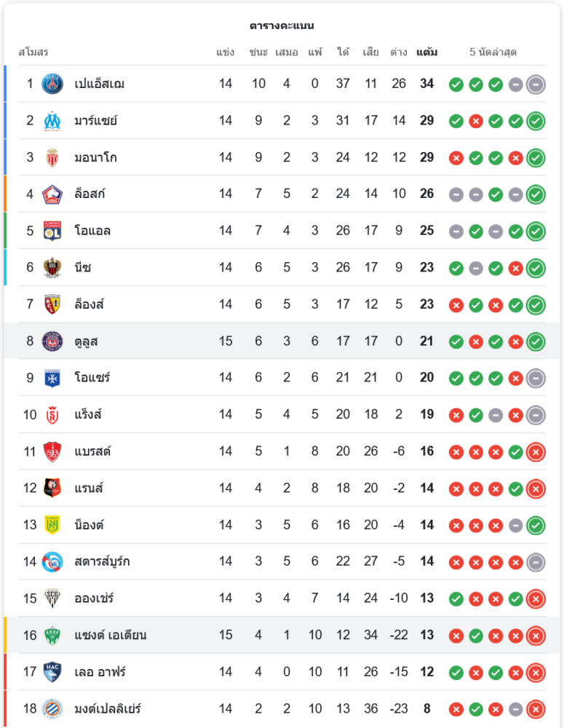Click the ตารางคะแนน table title

click(282, 25)
